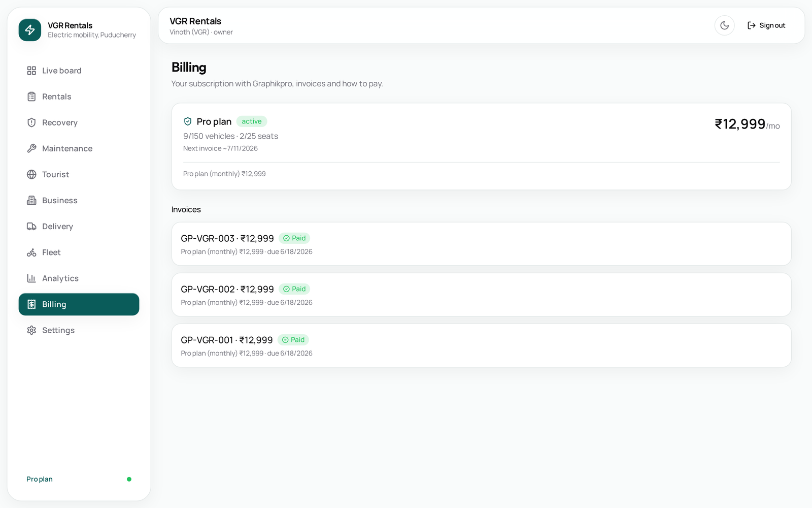Screen dimensions: 812x508
Task: Click the green status dot in sidebar
Action: [x=129, y=479]
